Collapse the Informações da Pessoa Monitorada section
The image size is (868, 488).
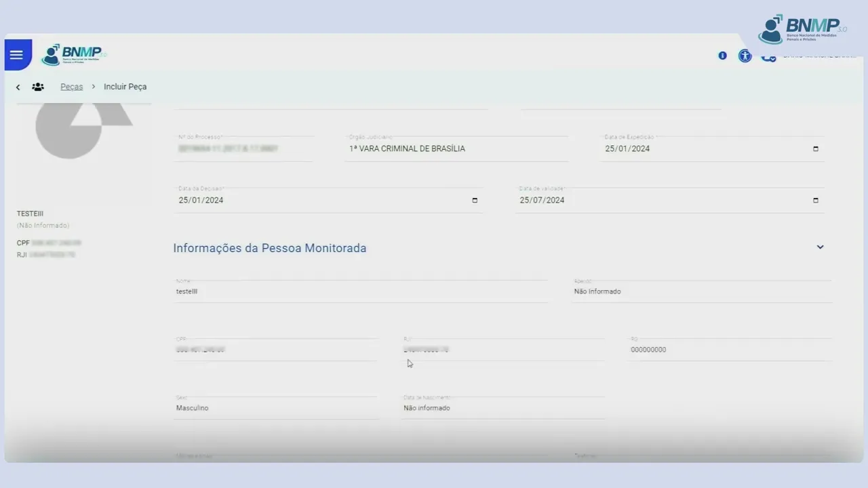[820, 247]
